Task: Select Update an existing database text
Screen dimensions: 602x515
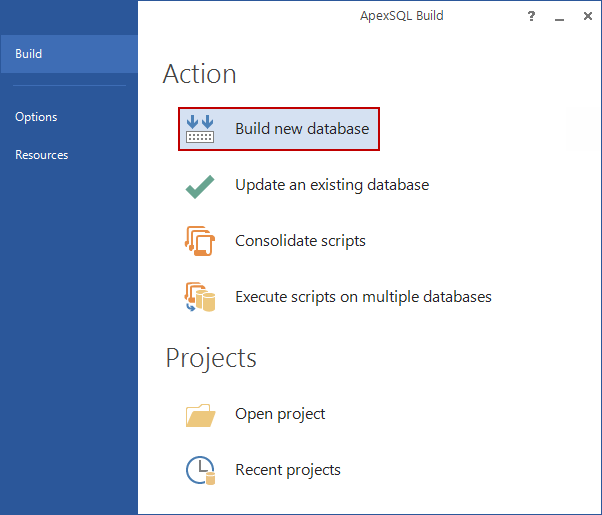Action: 332,185
